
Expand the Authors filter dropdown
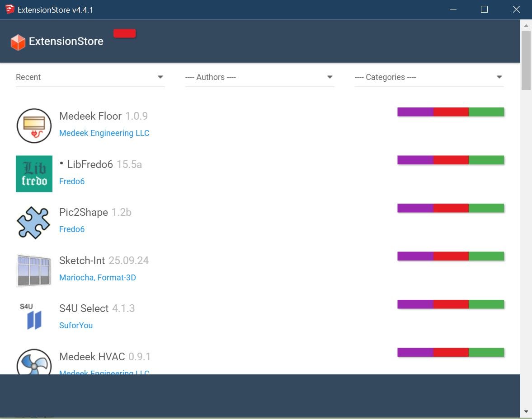(259, 77)
